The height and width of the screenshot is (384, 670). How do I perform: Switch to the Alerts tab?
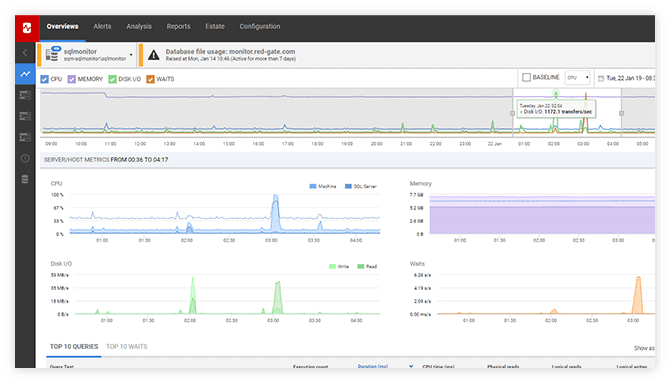pyautogui.click(x=102, y=26)
